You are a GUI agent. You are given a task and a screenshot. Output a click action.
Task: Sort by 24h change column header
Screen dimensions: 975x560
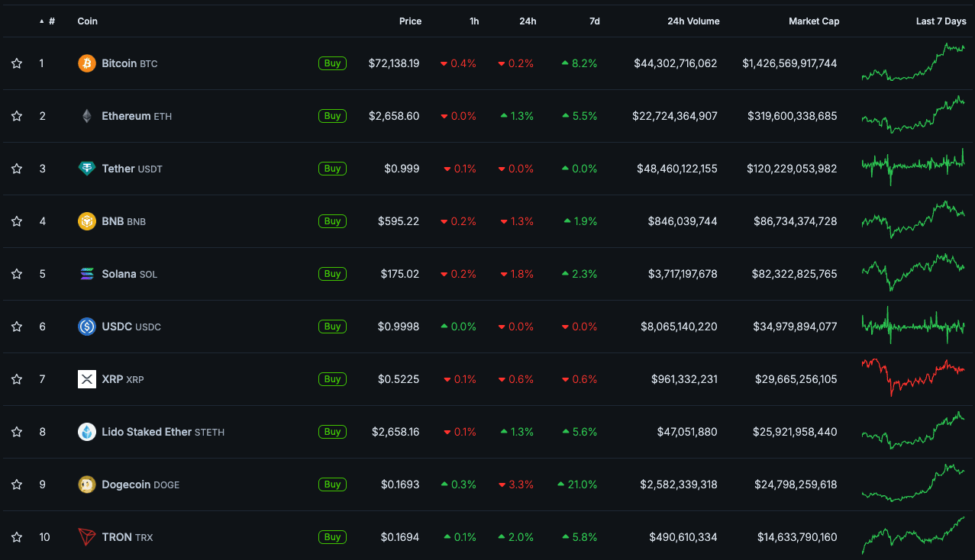528,21
